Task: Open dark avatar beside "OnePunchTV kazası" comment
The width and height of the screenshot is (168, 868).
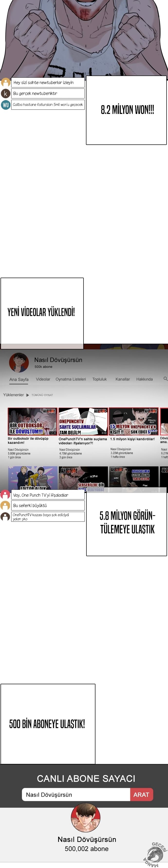Action: point(5,517)
